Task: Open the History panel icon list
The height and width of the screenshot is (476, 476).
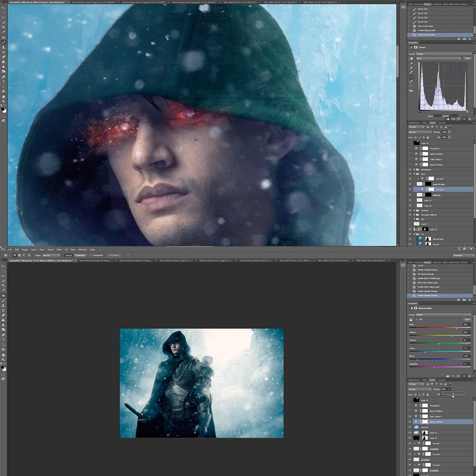Action: (x=427, y=4)
